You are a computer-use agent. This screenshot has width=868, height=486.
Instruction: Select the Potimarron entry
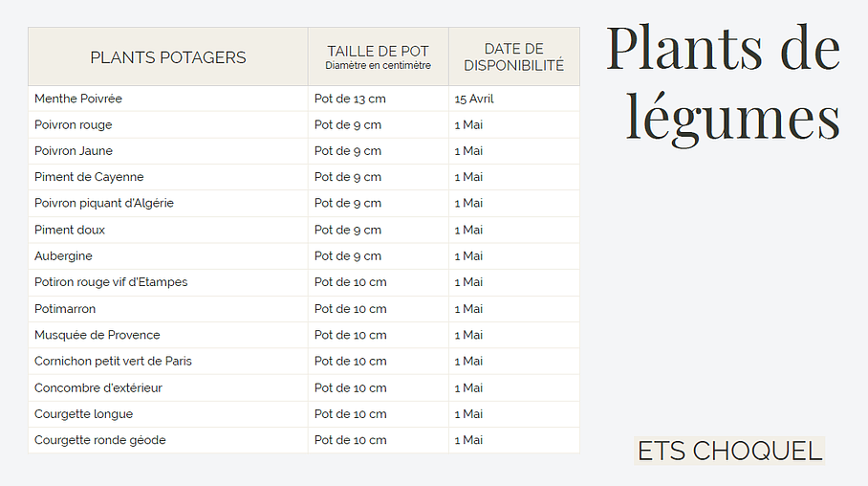coord(65,309)
